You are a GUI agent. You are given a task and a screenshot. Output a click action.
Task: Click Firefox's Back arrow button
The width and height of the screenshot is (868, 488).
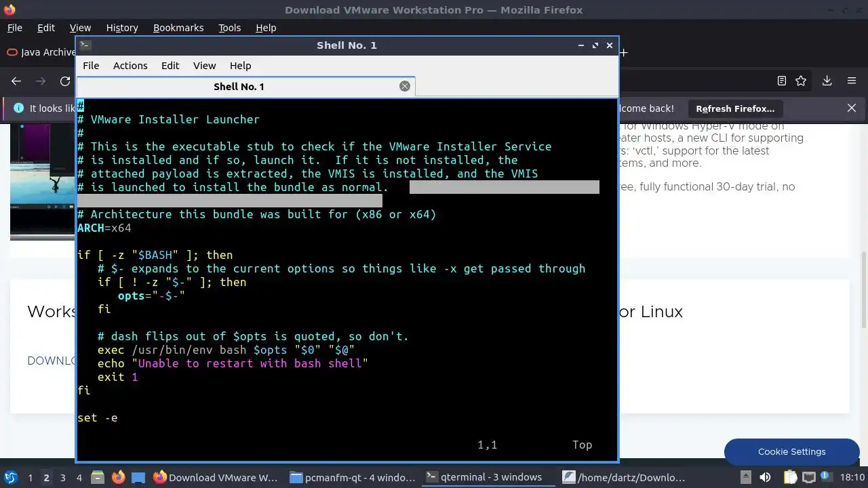[x=16, y=81]
